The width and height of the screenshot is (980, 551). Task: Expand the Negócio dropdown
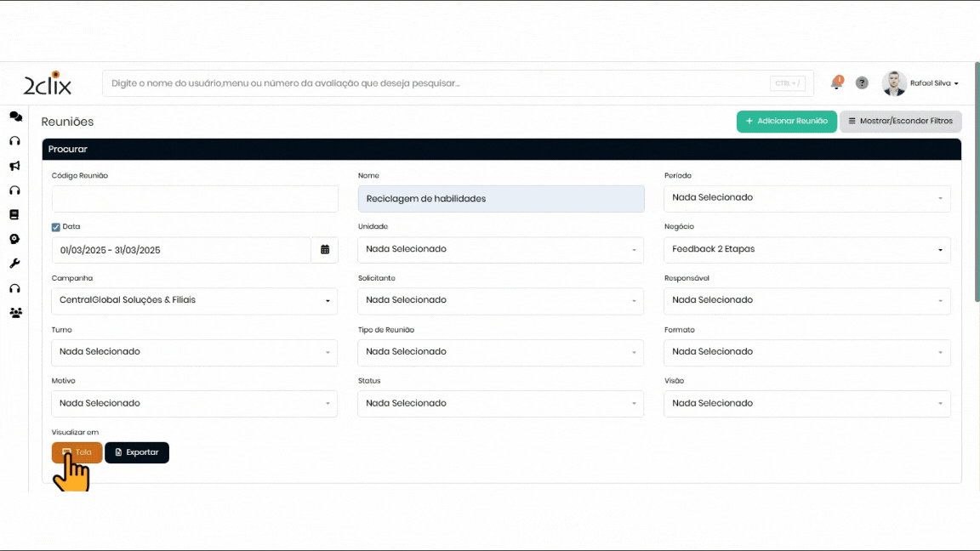(806, 250)
